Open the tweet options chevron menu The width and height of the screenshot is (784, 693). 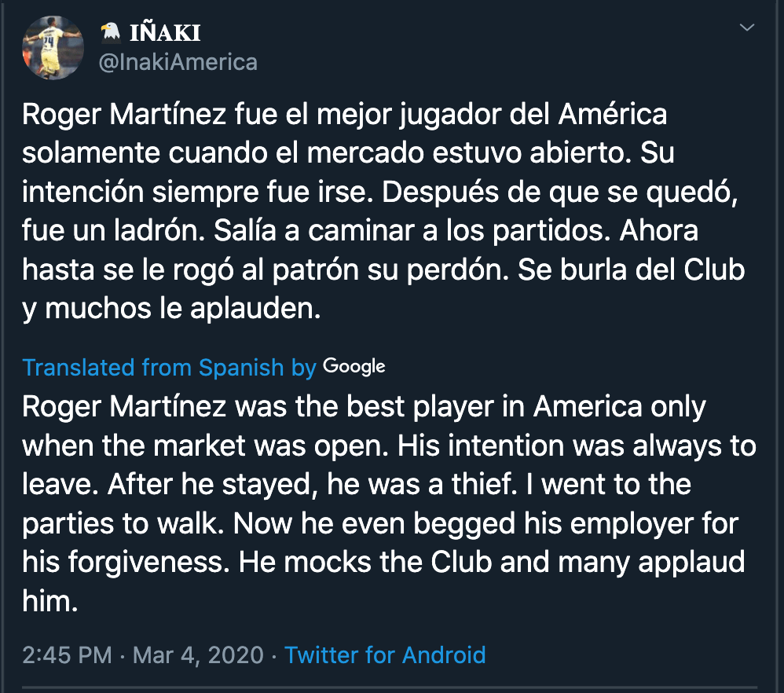(x=747, y=28)
